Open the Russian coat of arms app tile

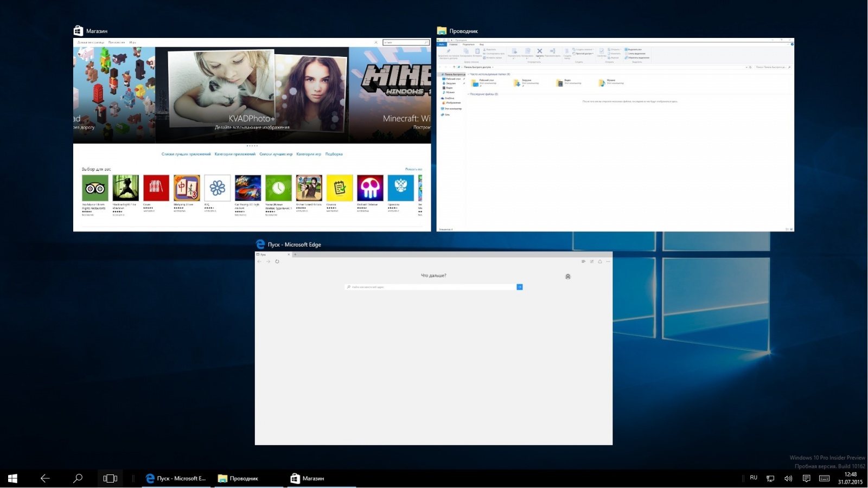click(x=400, y=188)
